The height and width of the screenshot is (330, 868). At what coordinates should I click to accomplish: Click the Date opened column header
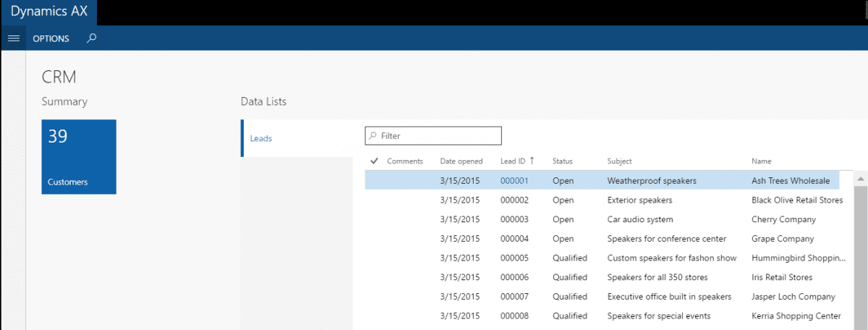tap(461, 161)
